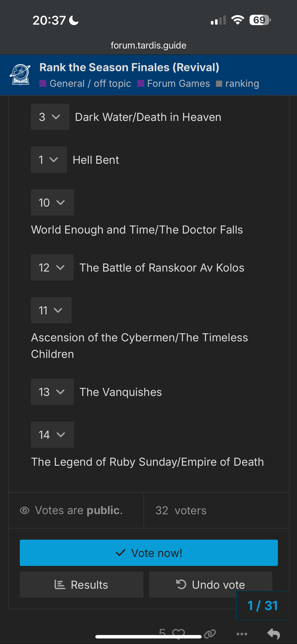Viewport: 297px width, 644px height.
Task: Open rank dropdown for The Vanquishes
Action: click(x=52, y=392)
